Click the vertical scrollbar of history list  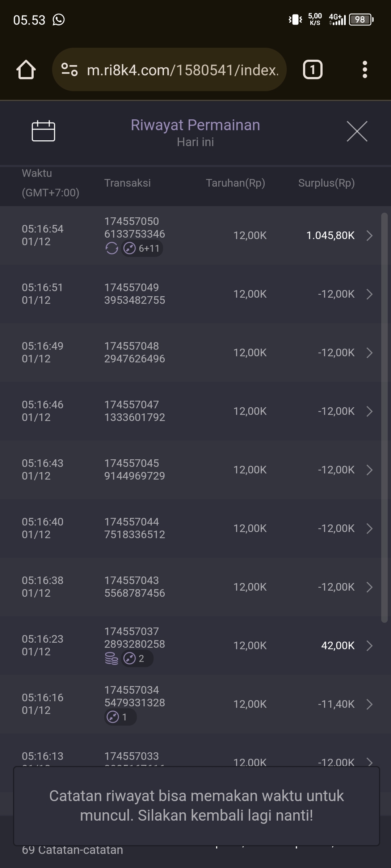click(384, 416)
